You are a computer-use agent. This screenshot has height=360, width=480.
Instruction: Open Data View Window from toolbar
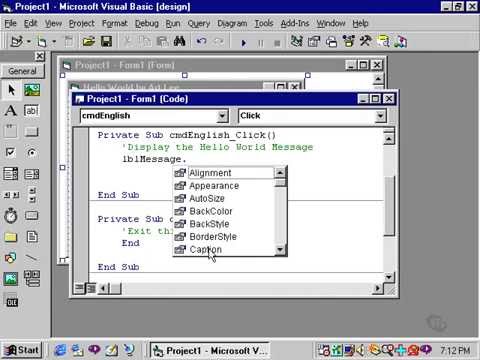tap(383, 42)
